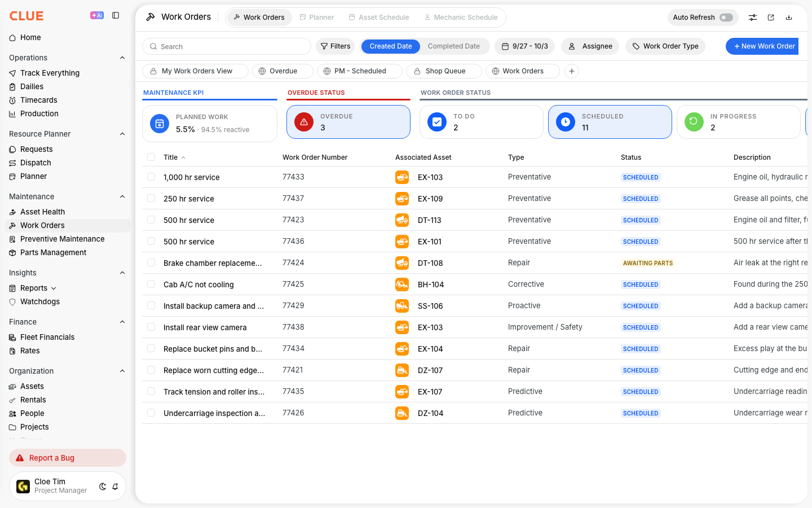Click the DT-113 asset icon
This screenshot has width=812, height=508.
coord(402,220)
